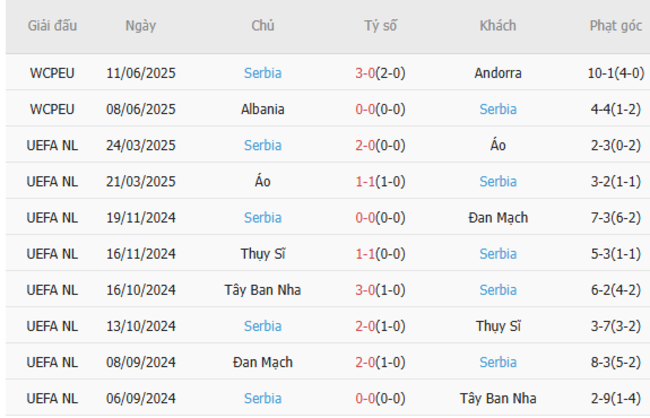Open Tây Ban Nha home team on 16/10/2024
The image size is (650, 418).
click(x=262, y=289)
